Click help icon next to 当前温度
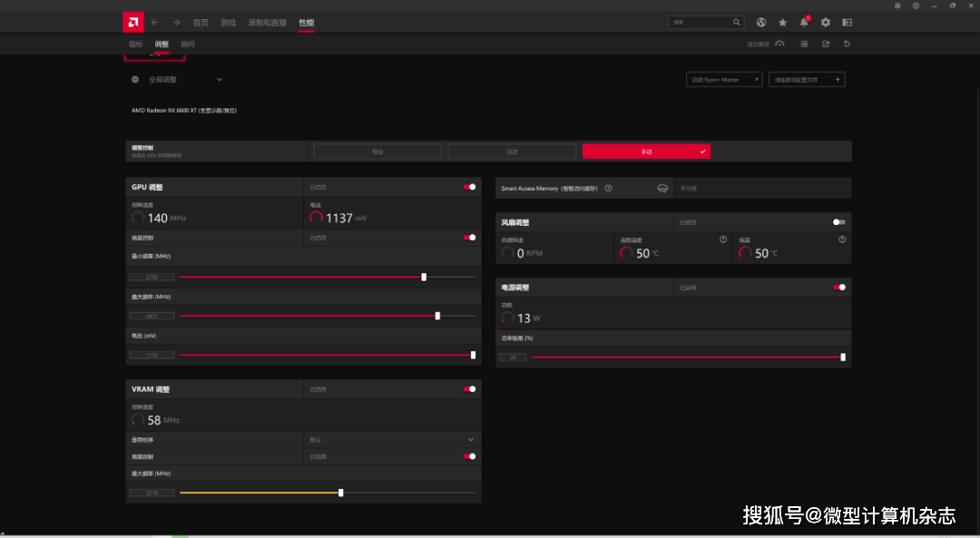Image resolution: width=980 pixels, height=538 pixels. tap(723, 240)
